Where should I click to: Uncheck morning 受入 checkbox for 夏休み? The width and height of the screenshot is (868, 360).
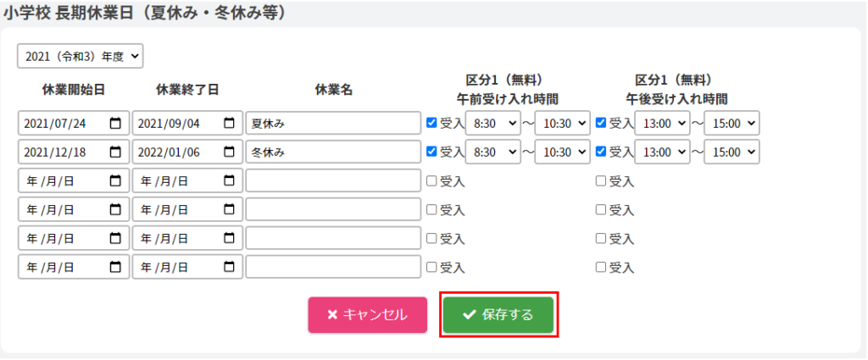[x=431, y=123]
